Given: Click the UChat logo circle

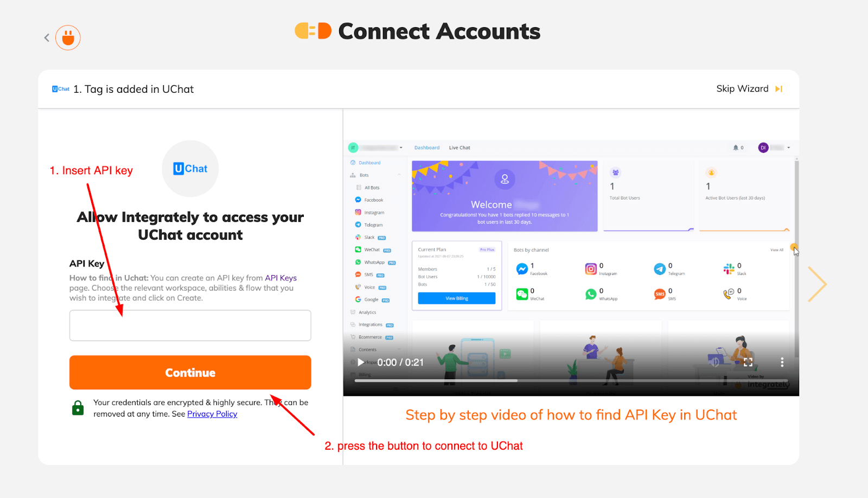Looking at the screenshot, I should tap(190, 169).
